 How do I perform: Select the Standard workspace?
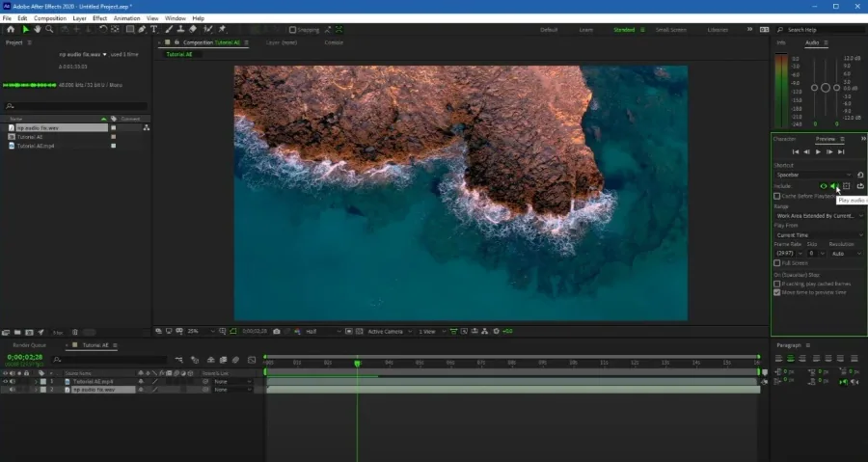tap(624, 30)
